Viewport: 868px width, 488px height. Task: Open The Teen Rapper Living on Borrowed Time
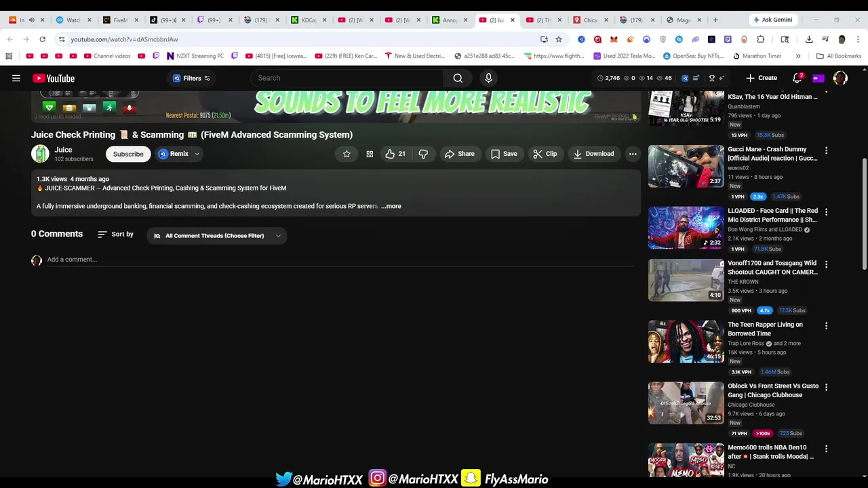click(765, 329)
